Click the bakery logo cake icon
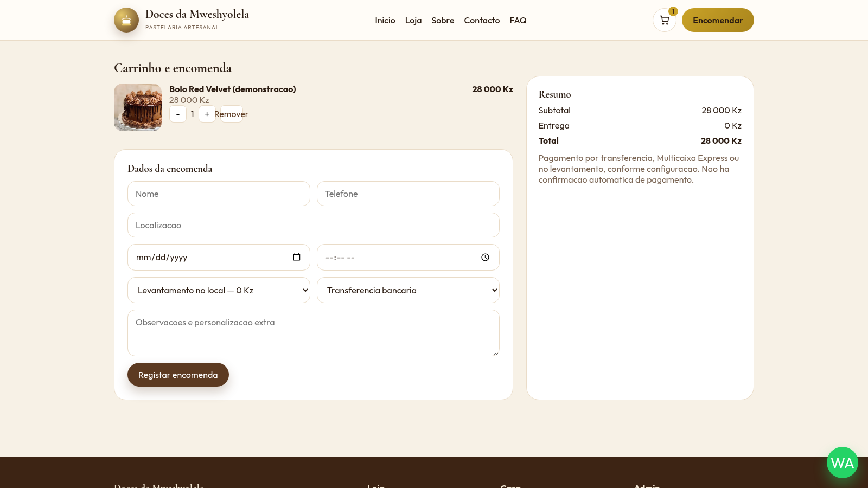The image size is (868, 488). tap(126, 20)
